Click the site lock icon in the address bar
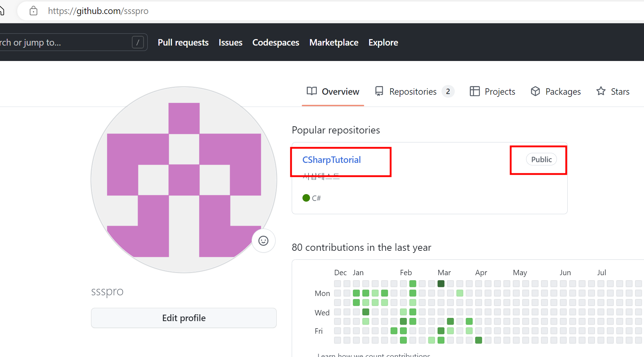Viewport: 644px width, 357px height. coord(33,11)
